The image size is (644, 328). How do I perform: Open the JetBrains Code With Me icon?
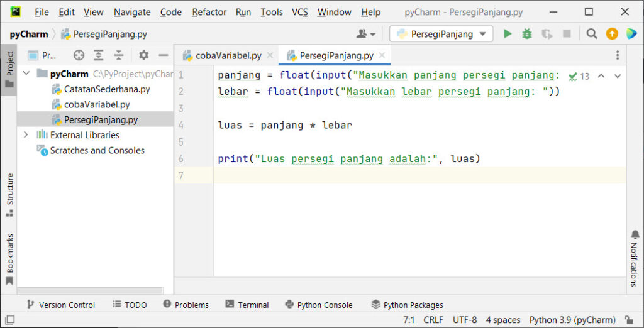pos(631,34)
